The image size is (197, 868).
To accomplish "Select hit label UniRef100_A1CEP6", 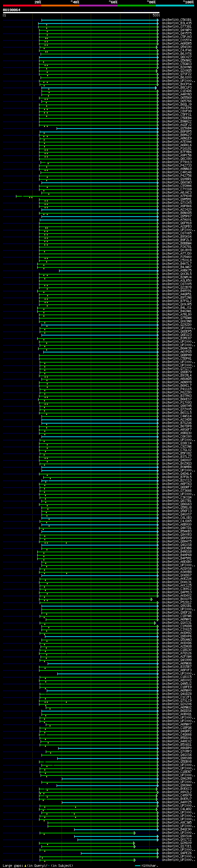I will click(x=177, y=108).
